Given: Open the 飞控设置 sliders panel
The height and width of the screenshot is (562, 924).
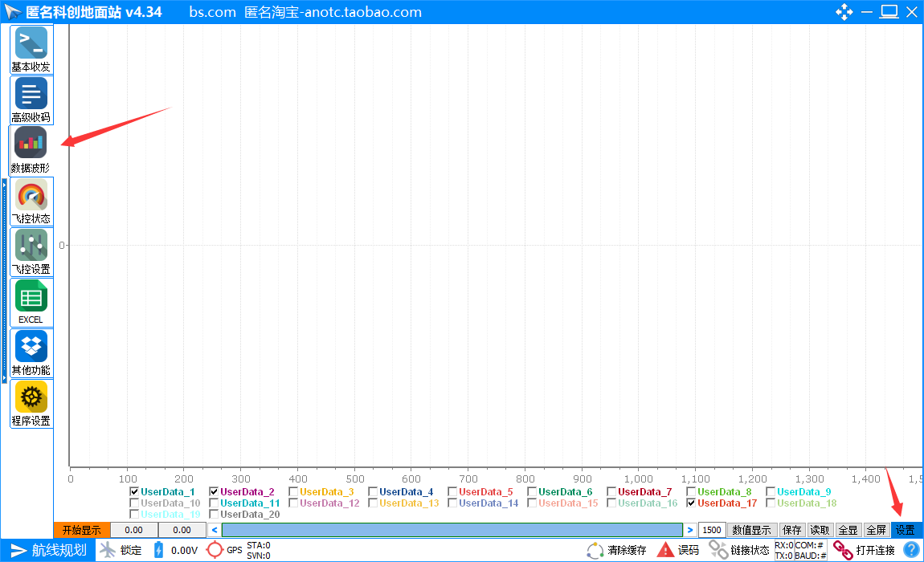Looking at the screenshot, I should click(x=31, y=252).
